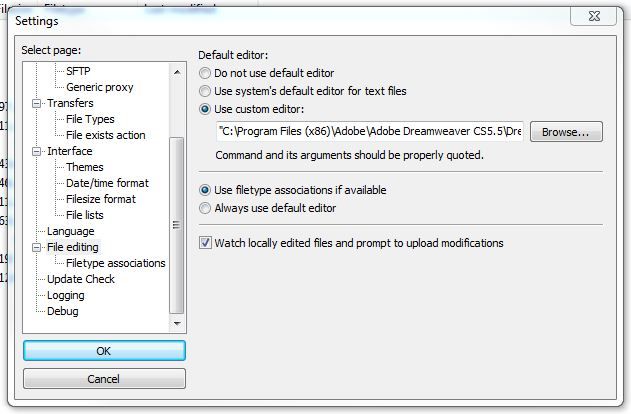This screenshot has height=414, width=631.
Task: Click the Browse... button
Action: 566,132
